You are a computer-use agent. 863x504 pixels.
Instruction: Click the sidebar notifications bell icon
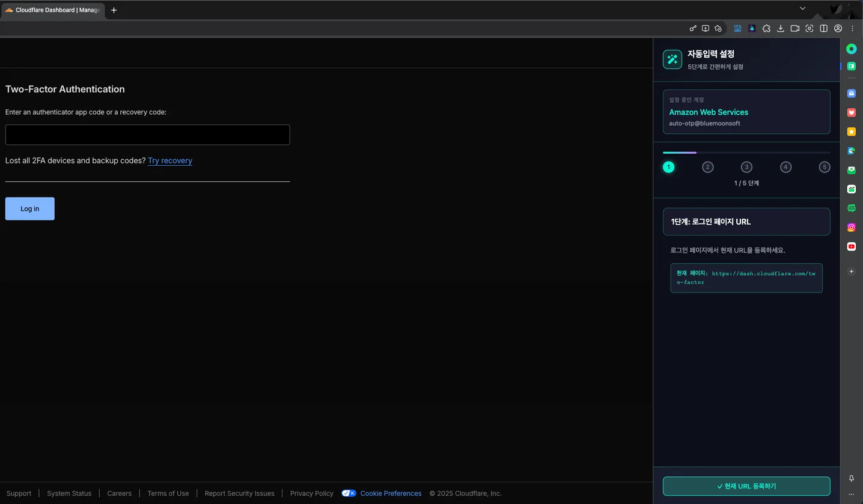(x=851, y=478)
